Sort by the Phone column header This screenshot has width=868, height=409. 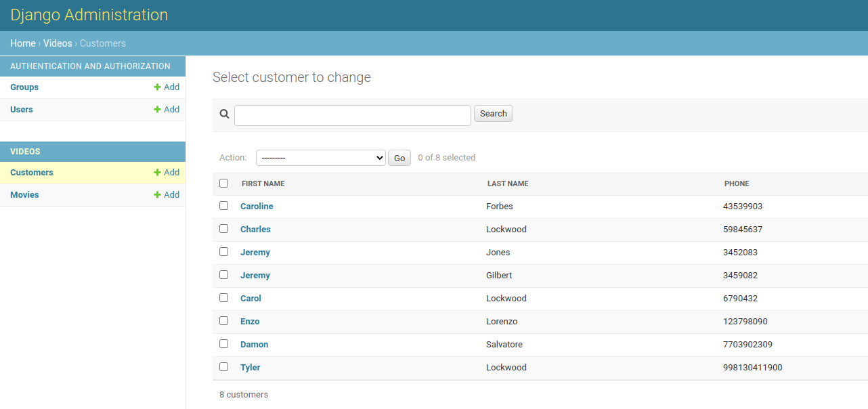pos(737,184)
